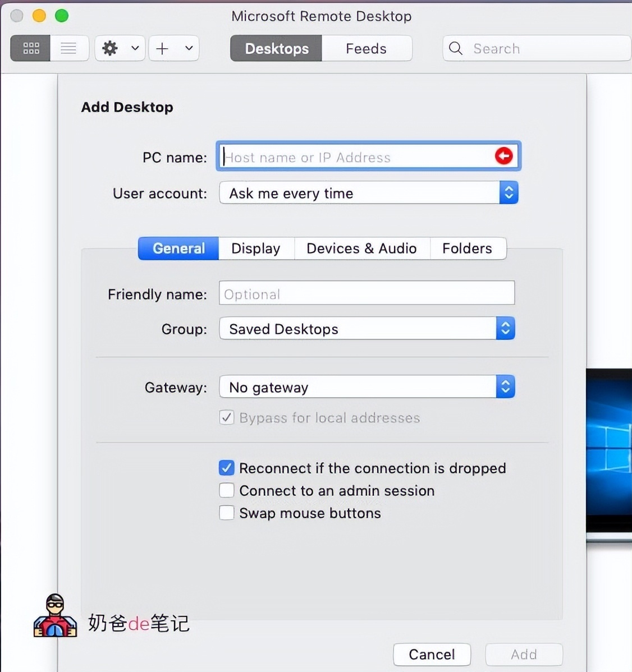Image resolution: width=632 pixels, height=672 pixels.
Task: Uncheck Reconnect if the connection is dropped
Action: click(x=226, y=468)
